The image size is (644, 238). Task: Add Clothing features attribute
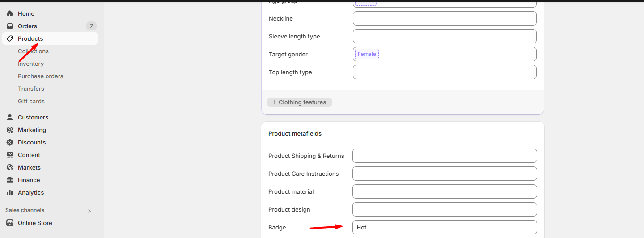(x=299, y=102)
